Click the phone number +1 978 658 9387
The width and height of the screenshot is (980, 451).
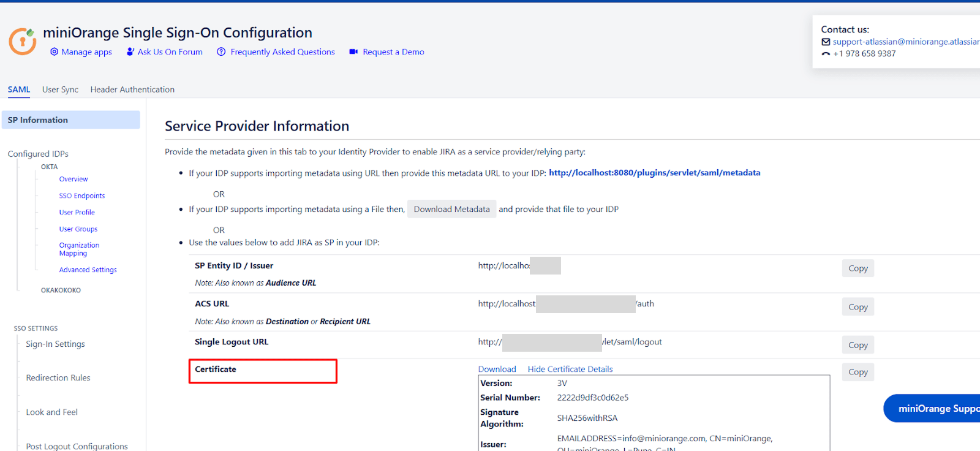coord(864,54)
